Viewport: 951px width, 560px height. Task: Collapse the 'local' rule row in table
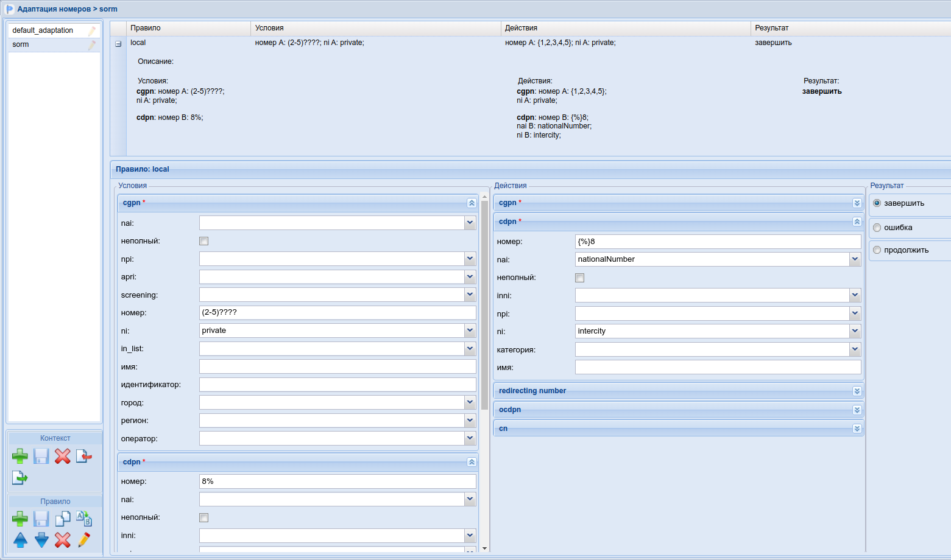coord(118,44)
